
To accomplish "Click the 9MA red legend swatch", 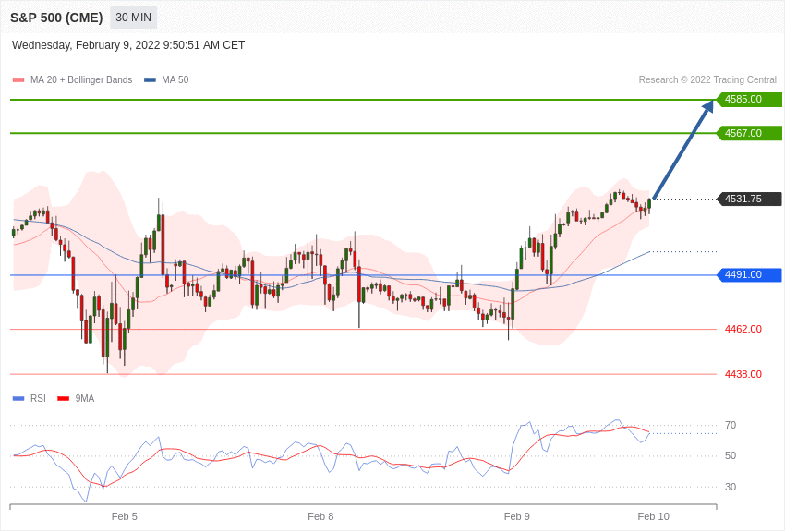I will point(63,399).
